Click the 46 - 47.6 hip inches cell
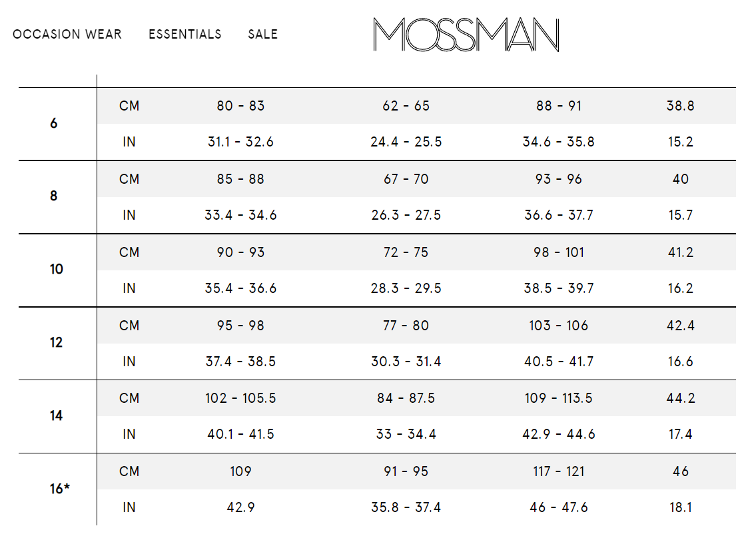The width and height of the screenshot is (756, 544). pyautogui.click(x=558, y=507)
